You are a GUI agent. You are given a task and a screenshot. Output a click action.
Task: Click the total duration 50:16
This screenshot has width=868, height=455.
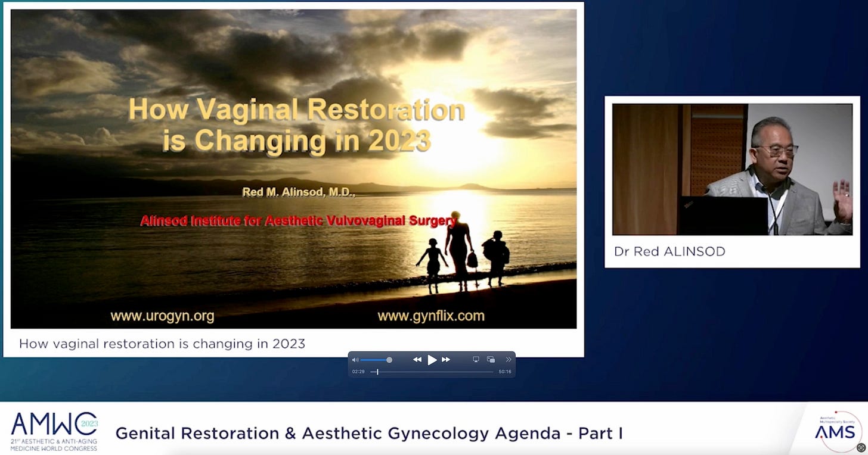pyautogui.click(x=505, y=372)
